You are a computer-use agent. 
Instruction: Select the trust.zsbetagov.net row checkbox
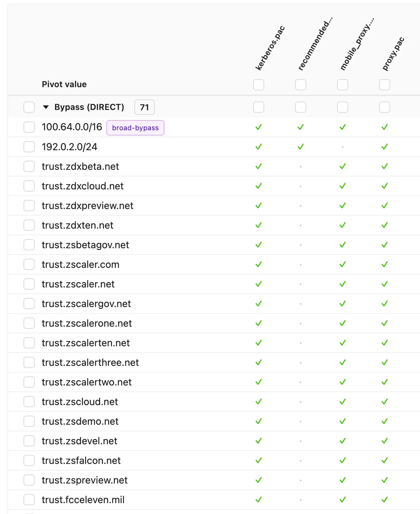[29, 245]
